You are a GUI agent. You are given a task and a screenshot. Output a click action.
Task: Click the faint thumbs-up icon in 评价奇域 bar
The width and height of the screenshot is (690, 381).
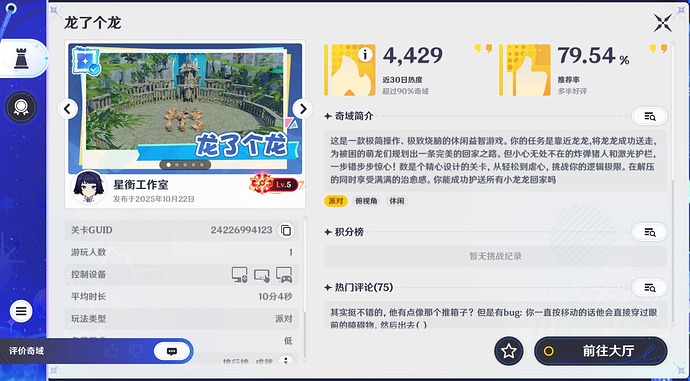point(111,351)
